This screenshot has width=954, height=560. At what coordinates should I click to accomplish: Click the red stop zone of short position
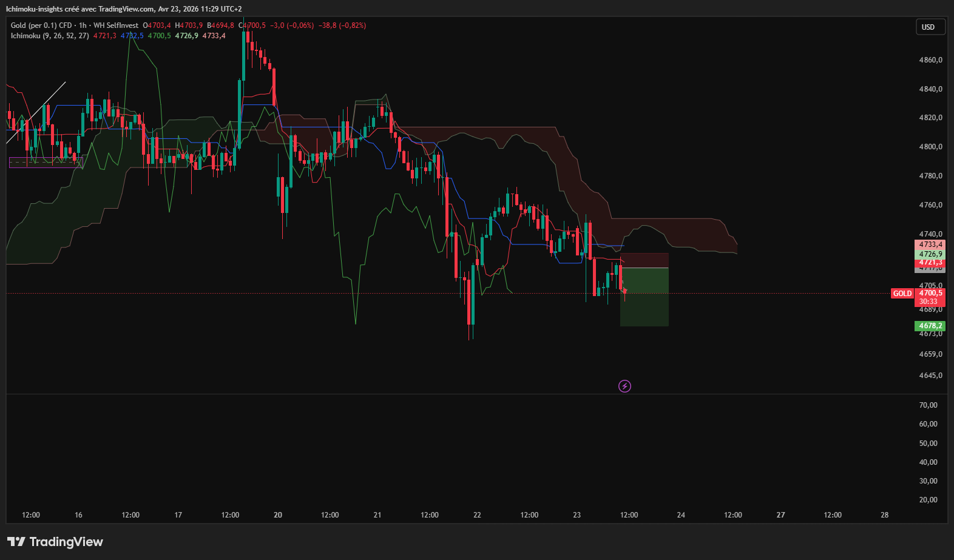click(644, 260)
